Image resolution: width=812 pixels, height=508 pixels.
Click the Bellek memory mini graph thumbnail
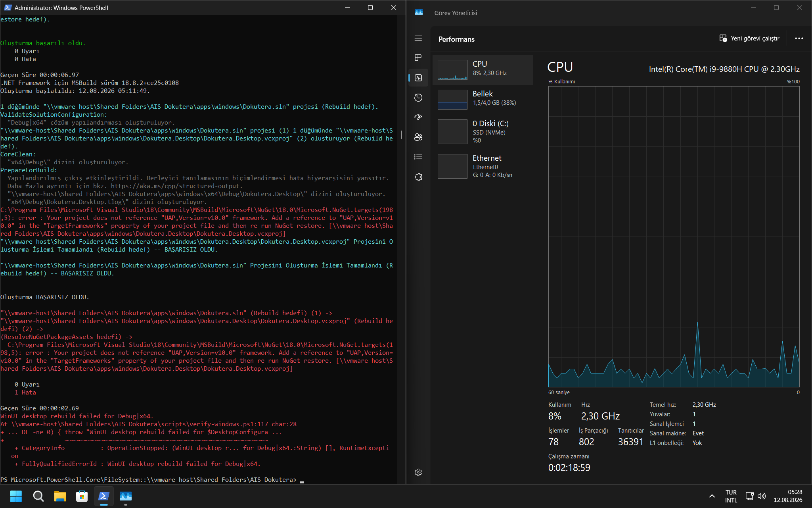coord(452,100)
